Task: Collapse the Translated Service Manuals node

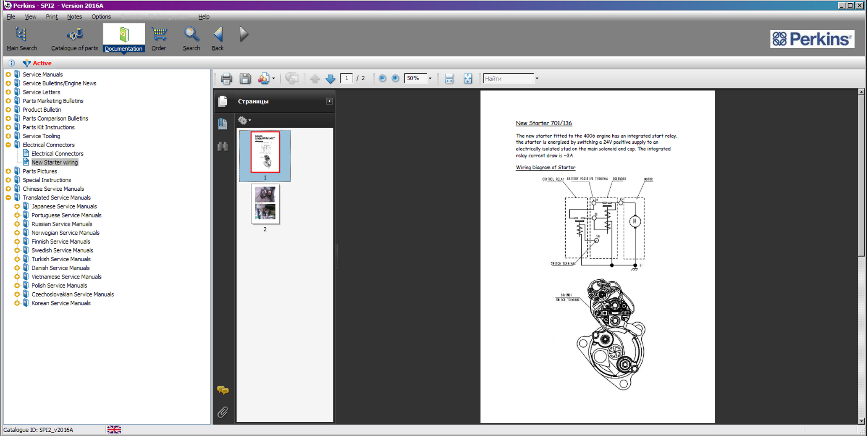Action: (8, 198)
